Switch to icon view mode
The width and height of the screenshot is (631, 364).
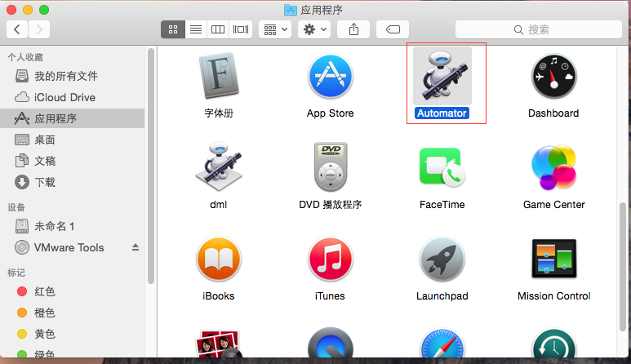click(x=173, y=29)
